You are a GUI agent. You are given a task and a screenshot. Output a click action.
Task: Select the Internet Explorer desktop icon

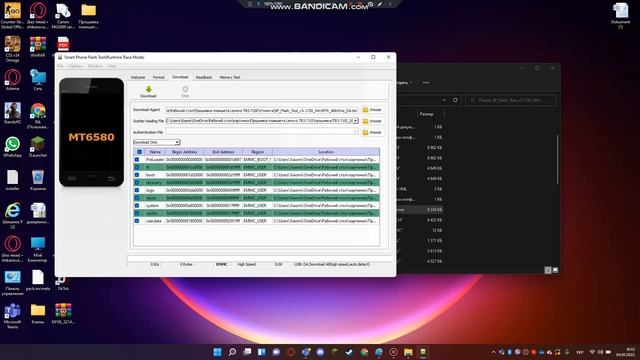click(x=12, y=215)
